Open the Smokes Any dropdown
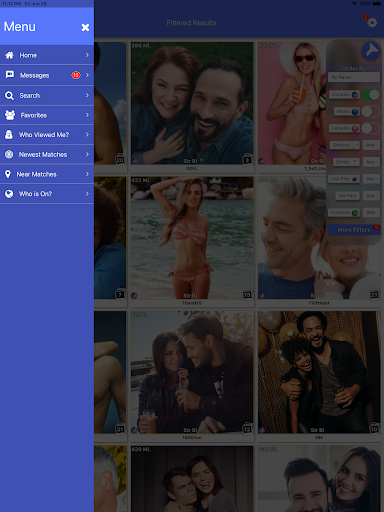 click(x=371, y=145)
